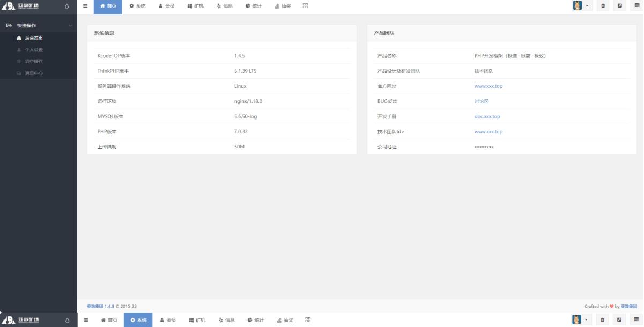This screenshot has width=644, height=327.
Task: Toggle the sidebar with the top hamburger icon
Action: coord(85,6)
